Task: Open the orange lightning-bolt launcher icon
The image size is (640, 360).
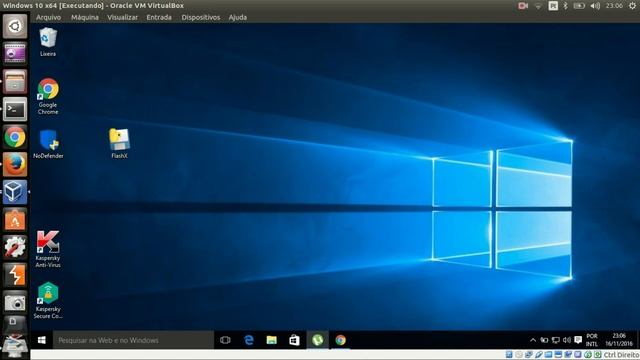Action: pyautogui.click(x=15, y=275)
